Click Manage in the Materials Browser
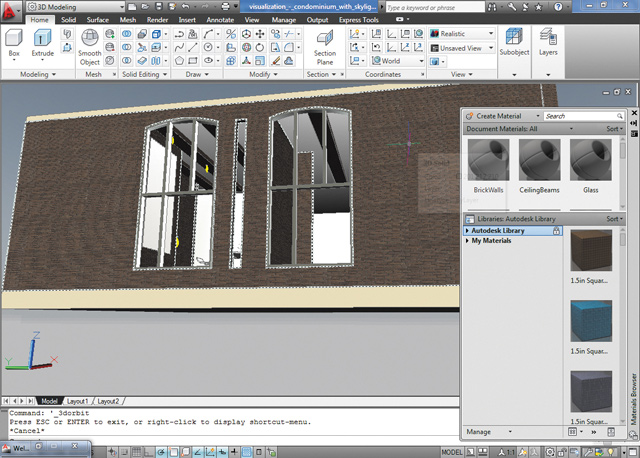640x458 pixels. tap(489, 431)
